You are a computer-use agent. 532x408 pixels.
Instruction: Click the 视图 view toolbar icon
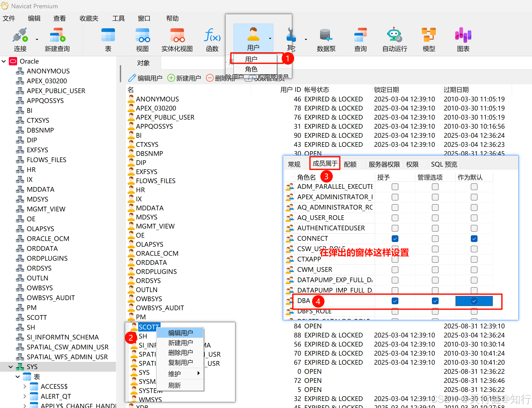pos(142,35)
